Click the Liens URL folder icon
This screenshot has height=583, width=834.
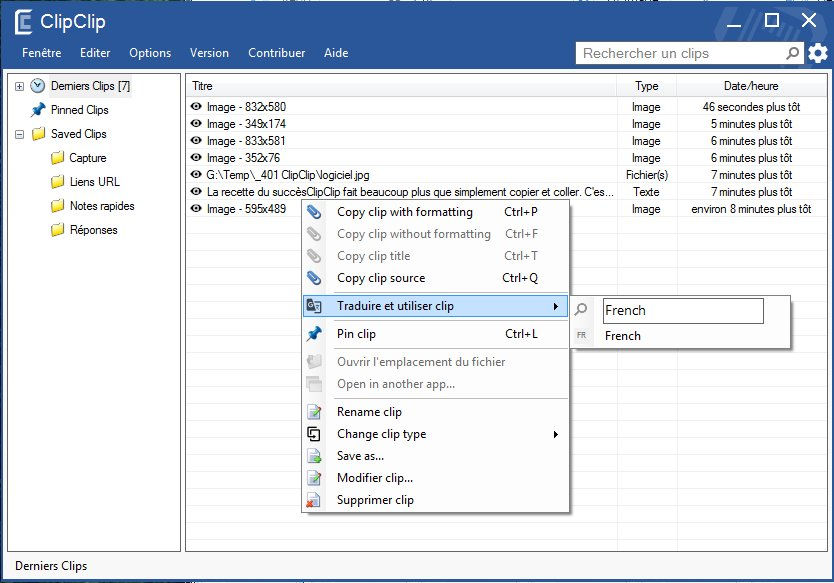tap(57, 182)
